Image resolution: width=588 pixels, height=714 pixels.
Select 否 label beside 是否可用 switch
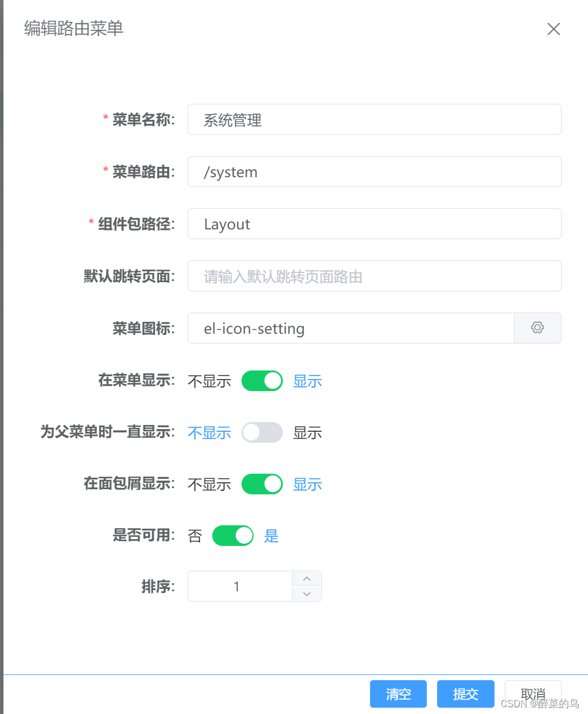coord(195,536)
